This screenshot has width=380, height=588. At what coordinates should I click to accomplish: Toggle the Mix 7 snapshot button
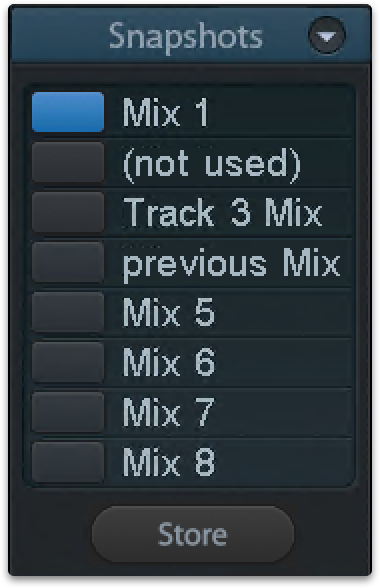pos(68,412)
